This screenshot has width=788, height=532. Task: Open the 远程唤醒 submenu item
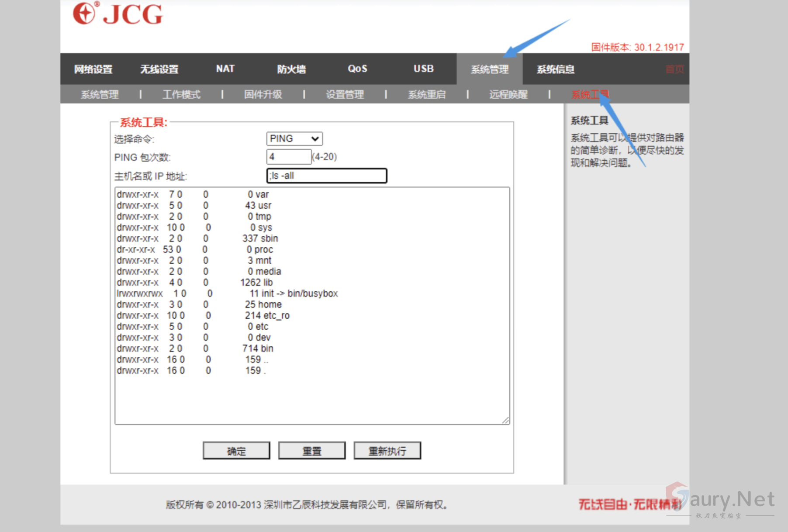pyautogui.click(x=508, y=94)
